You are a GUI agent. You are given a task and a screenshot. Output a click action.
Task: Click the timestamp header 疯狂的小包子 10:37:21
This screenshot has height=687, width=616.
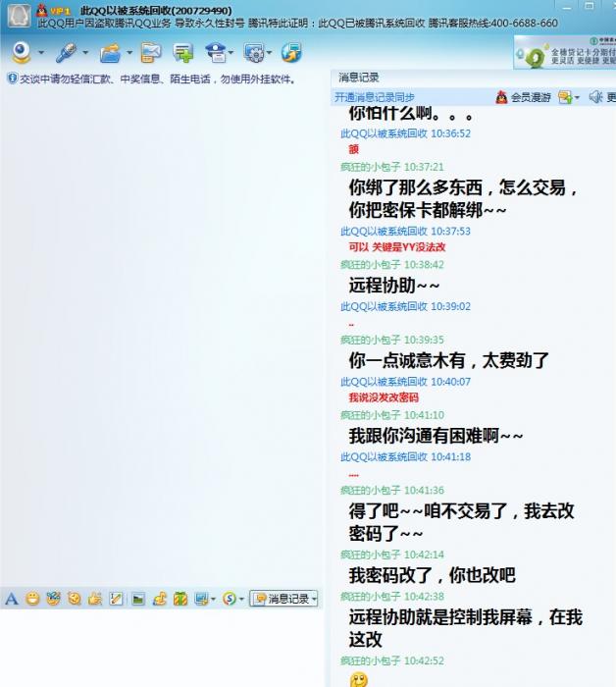pyautogui.click(x=391, y=167)
